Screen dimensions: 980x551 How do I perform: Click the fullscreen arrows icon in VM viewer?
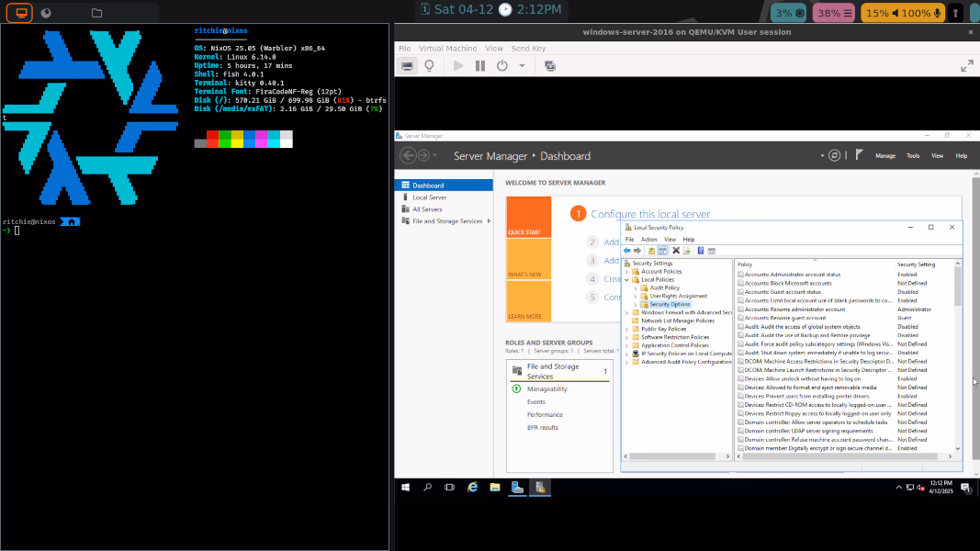pos(967,65)
